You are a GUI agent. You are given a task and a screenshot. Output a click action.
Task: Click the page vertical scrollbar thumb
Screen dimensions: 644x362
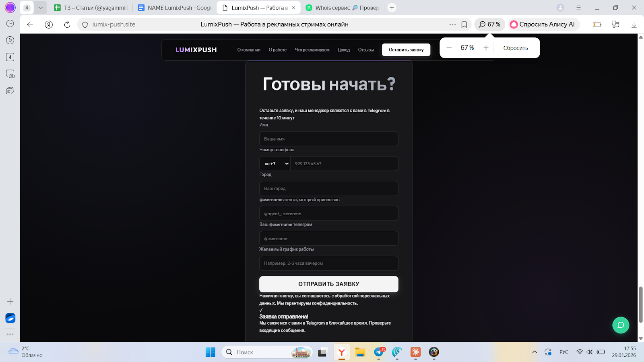pyautogui.click(x=640, y=304)
